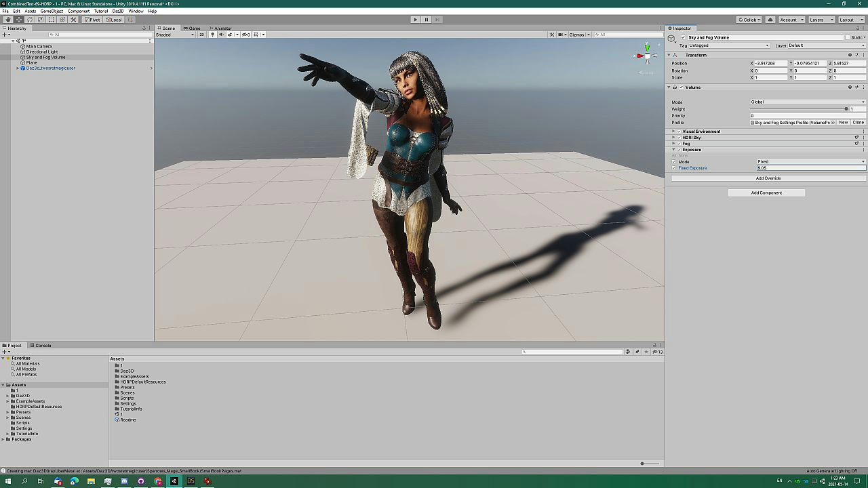The height and width of the screenshot is (488, 868).
Task: Open the Tag Untagged dropdown
Action: 730,45
